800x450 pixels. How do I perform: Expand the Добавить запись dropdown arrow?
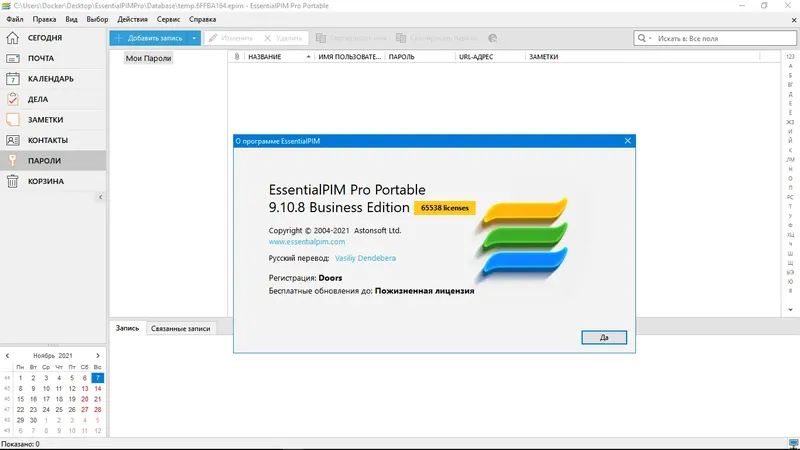[x=194, y=38]
